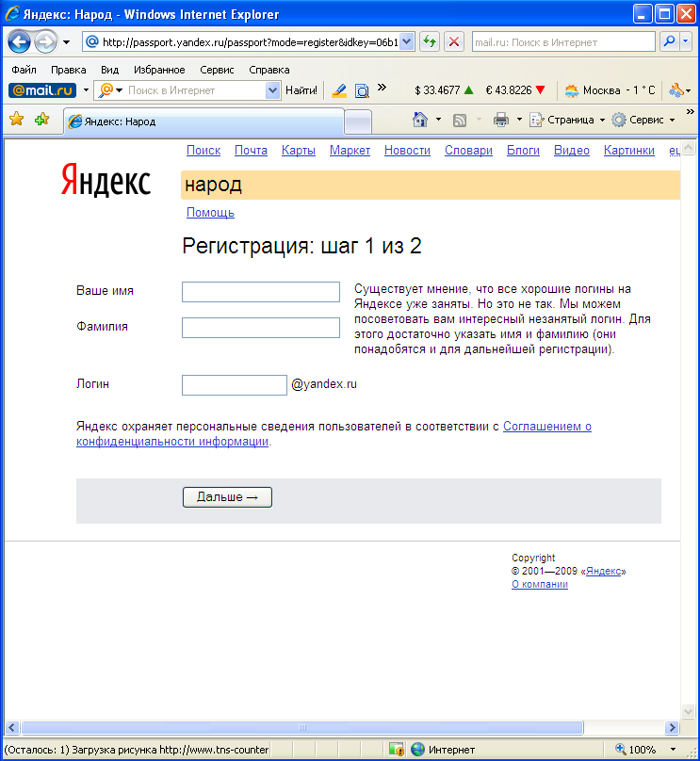Screen dimensions: 700x761
Task: Open the mail.ru toolbar settings icon
Action: coord(676,90)
